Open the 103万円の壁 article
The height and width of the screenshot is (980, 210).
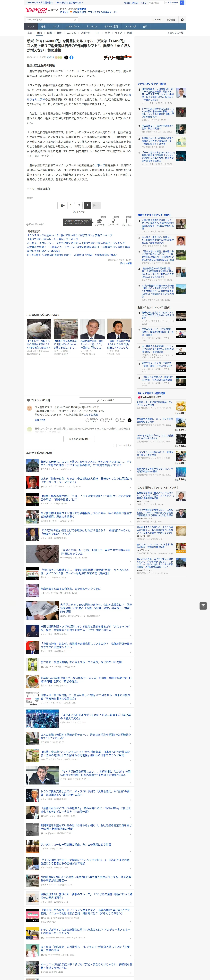click(86, 532)
